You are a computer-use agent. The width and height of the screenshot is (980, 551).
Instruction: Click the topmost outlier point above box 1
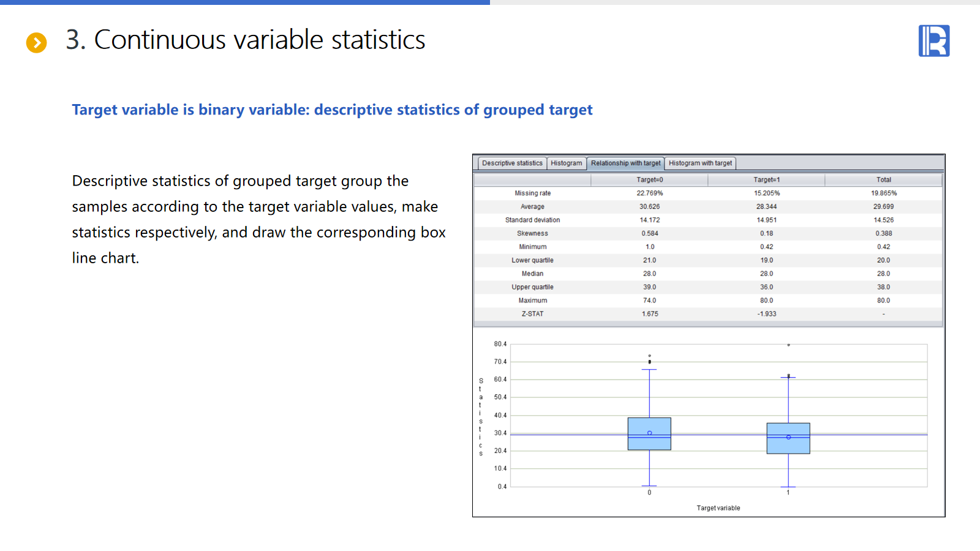[x=788, y=345]
